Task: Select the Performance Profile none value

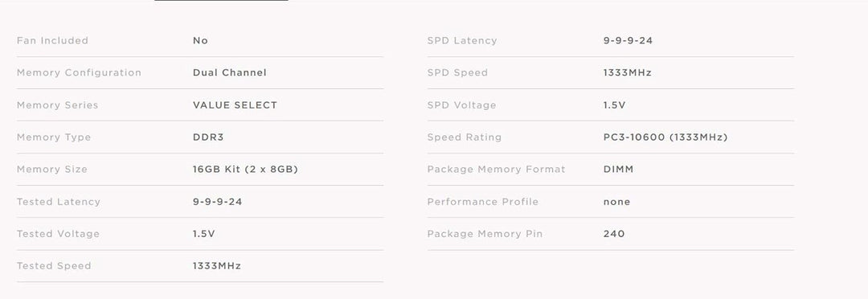Action: (616, 202)
